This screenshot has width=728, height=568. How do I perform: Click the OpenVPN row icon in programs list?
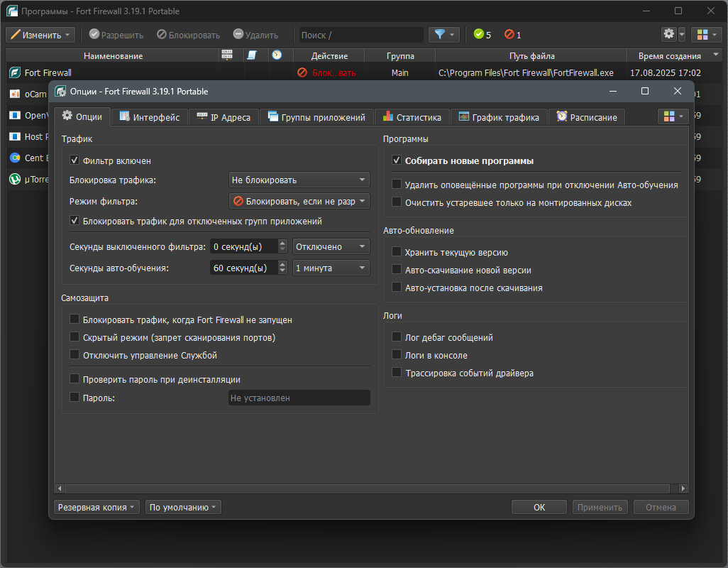(15, 115)
